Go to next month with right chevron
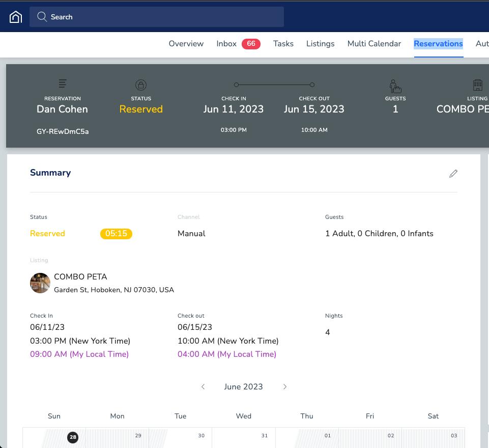489x448 pixels. click(x=285, y=387)
